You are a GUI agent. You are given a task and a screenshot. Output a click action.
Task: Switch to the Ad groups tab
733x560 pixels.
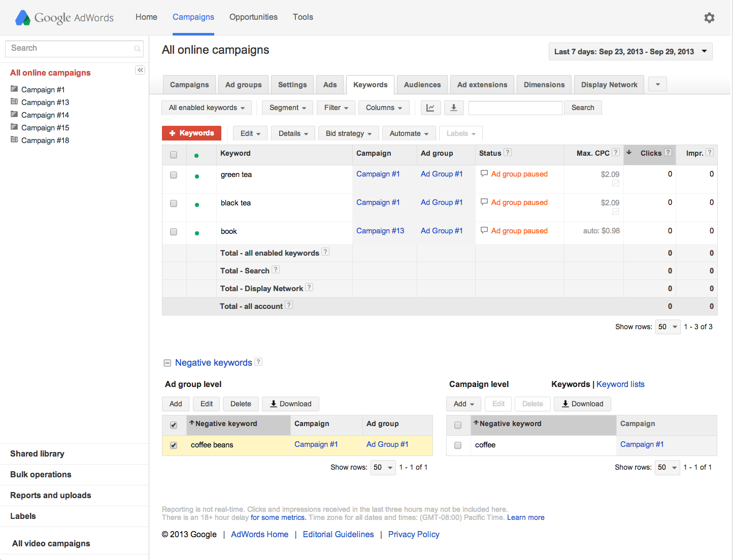pos(243,85)
